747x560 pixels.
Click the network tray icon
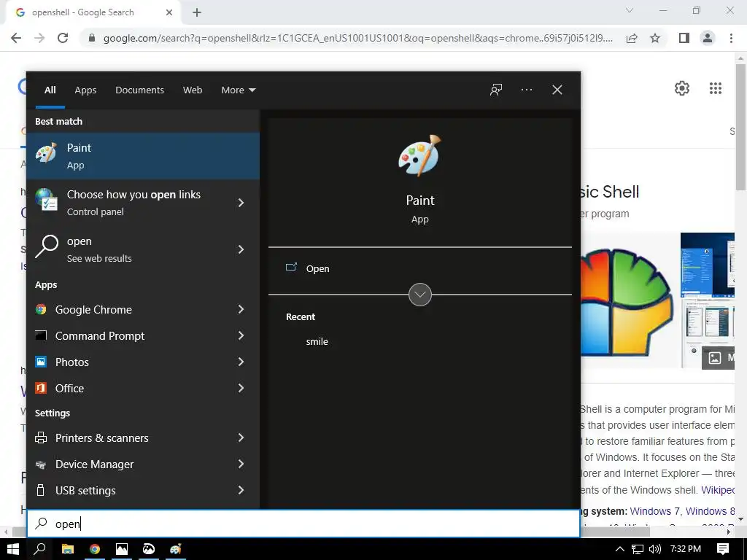(638, 549)
